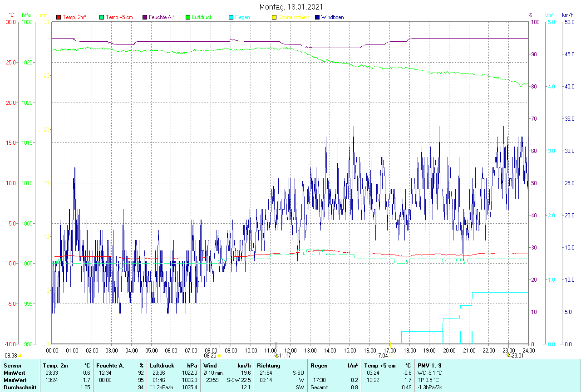Screen dimensions: 581x392
Task: Click the cyan Regen legend swatch
Action: pyautogui.click(x=231, y=17)
